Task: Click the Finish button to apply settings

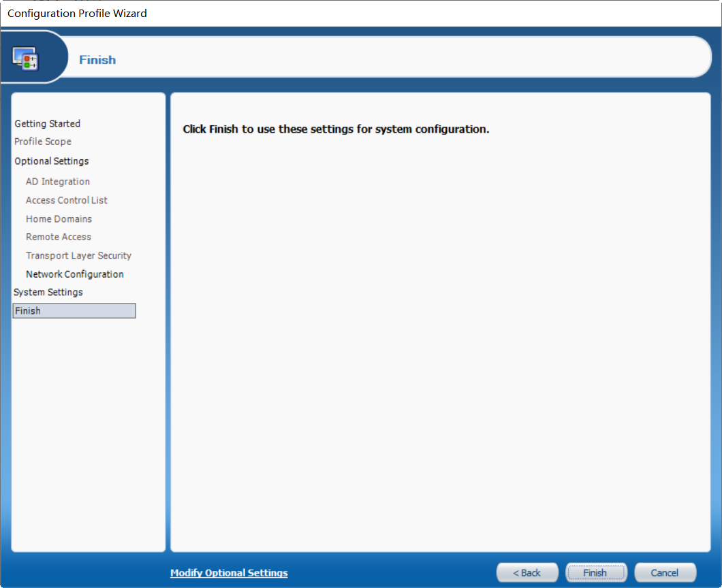Action: 595,573
